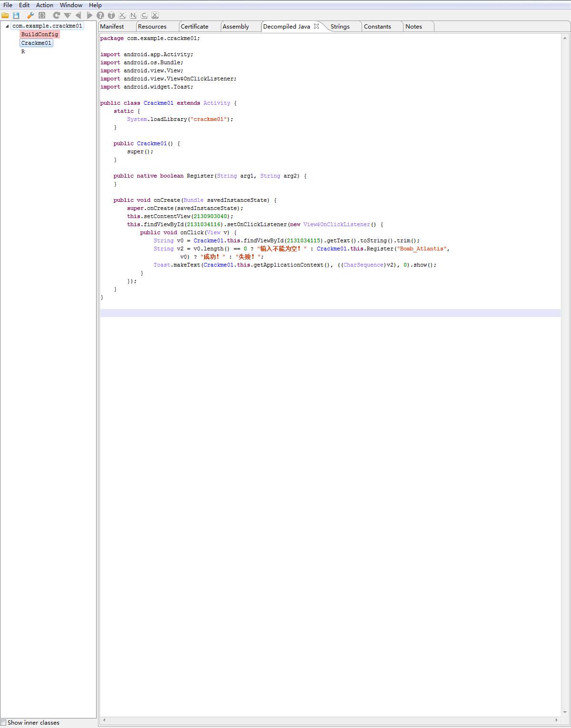Click the down triangle toolbar arrow
The width and height of the screenshot is (571, 728).
[x=68, y=16]
